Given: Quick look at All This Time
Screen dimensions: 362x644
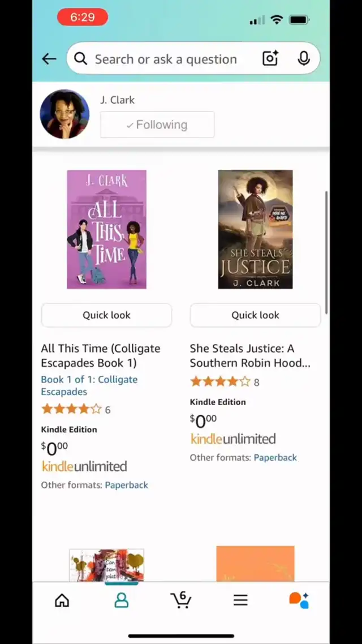Looking at the screenshot, I should click(107, 315).
